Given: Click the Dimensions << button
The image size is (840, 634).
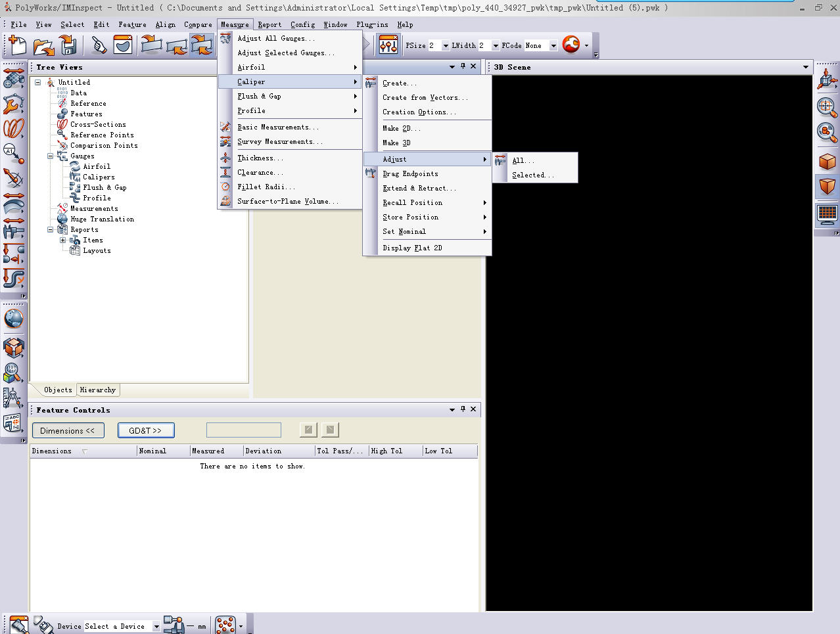Looking at the screenshot, I should [67, 430].
